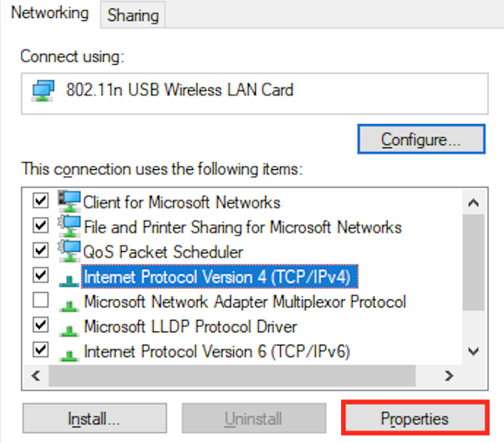Viewport: 504px width, 443px height.
Task: Click the Install button
Action: tap(94, 420)
